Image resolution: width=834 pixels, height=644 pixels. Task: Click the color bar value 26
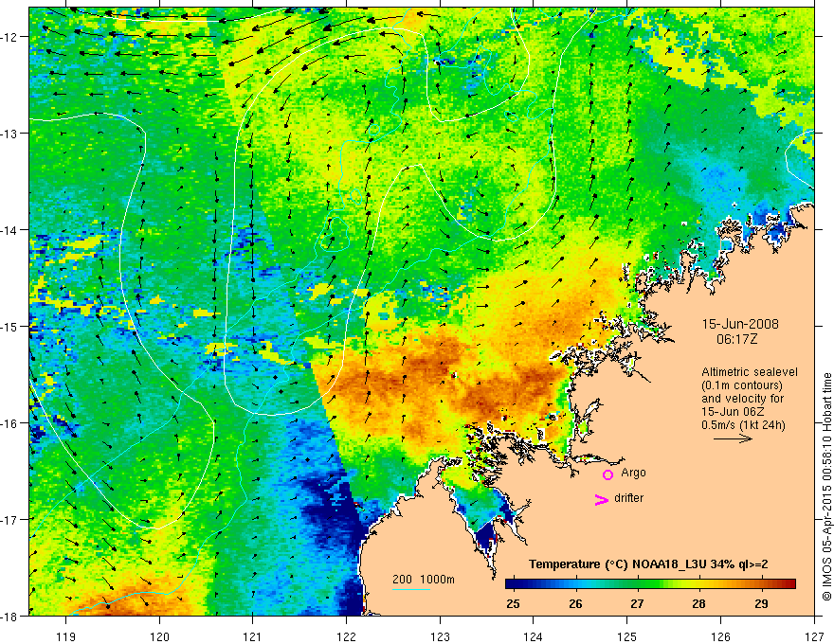tap(575, 603)
